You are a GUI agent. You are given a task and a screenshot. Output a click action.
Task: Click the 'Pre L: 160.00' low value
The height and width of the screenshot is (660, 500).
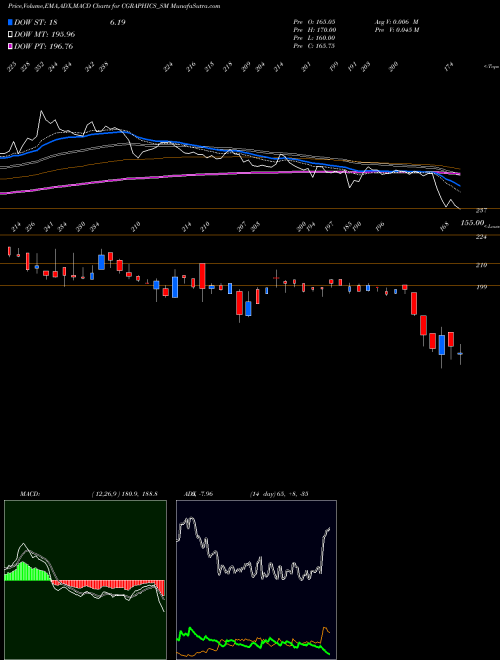click(x=314, y=38)
